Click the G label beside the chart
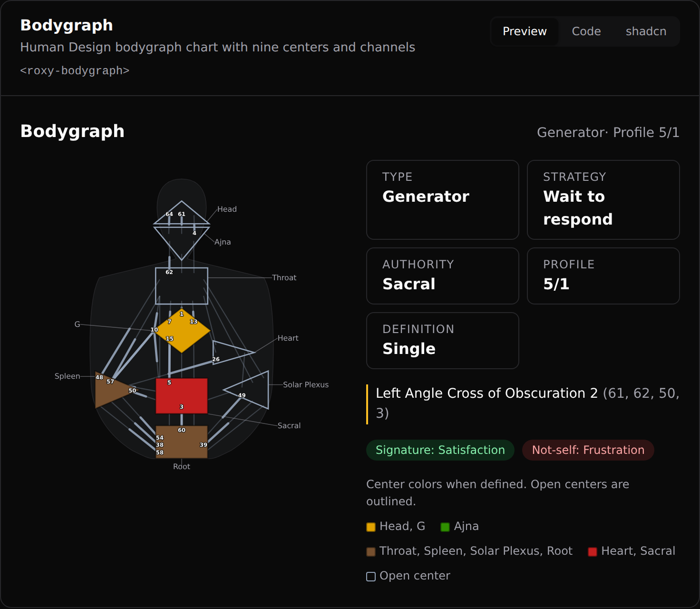This screenshot has height=609, width=700. pyautogui.click(x=77, y=324)
